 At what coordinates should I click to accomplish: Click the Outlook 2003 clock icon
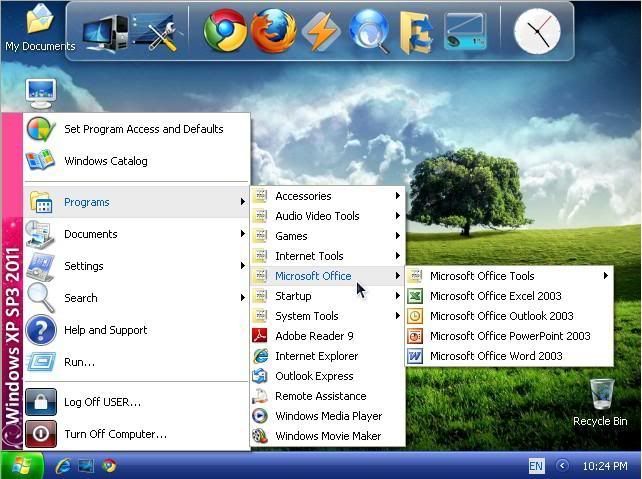pyautogui.click(x=415, y=316)
